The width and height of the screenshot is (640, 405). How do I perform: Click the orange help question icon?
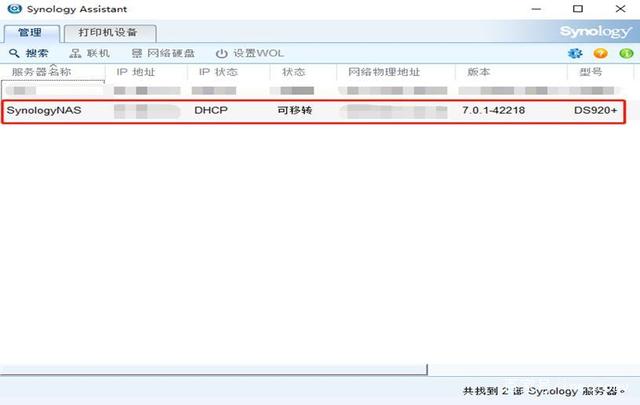click(600, 53)
